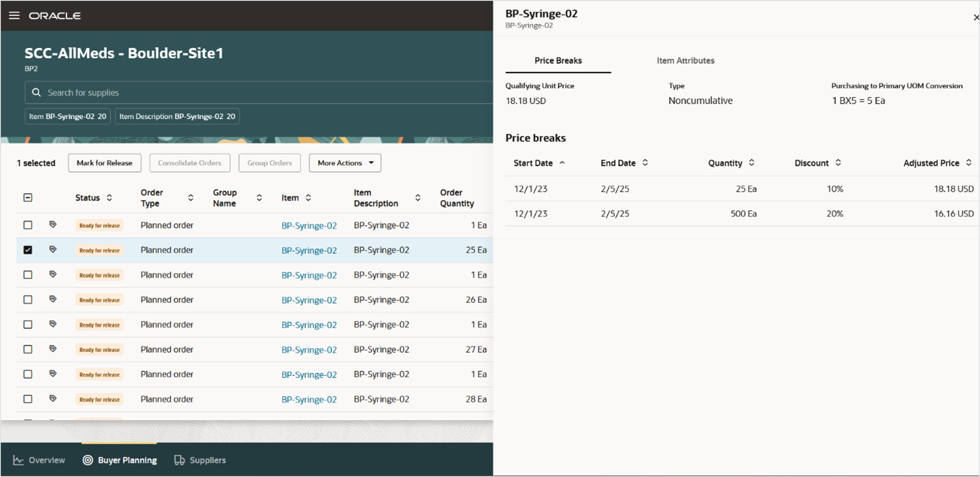Click the 16.16 USD adjusted price cell
This screenshot has height=477, width=980.
coord(954,214)
